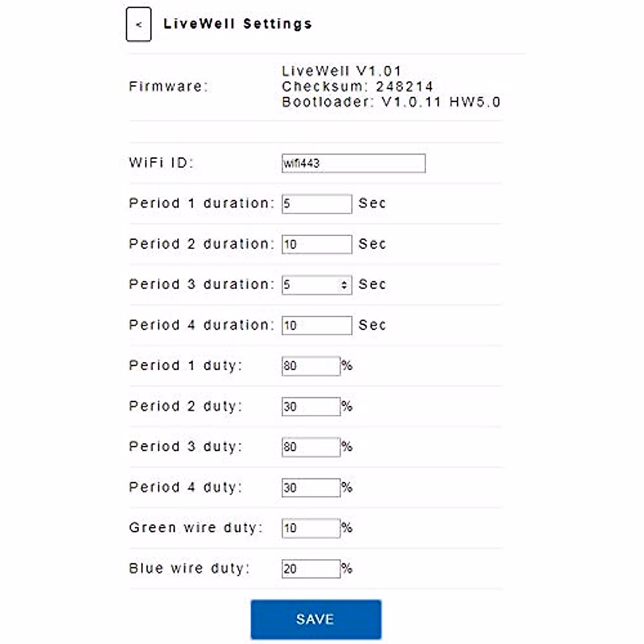Click the Checksum 248214 line
644x644 pixels.
click(x=357, y=86)
